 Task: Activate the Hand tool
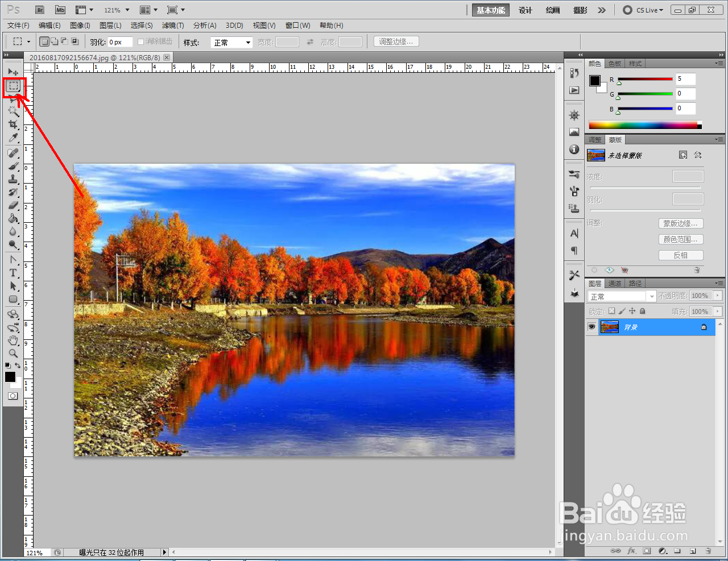click(x=13, y=340)
